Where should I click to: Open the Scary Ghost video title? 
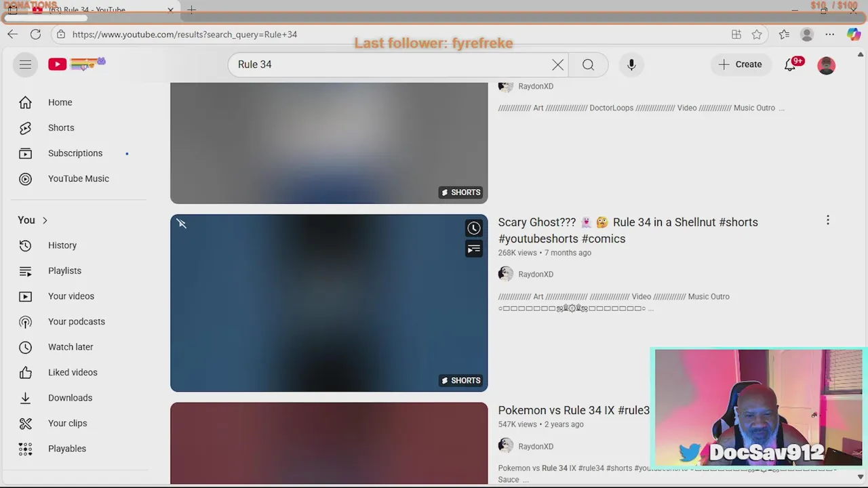(628, 230)
